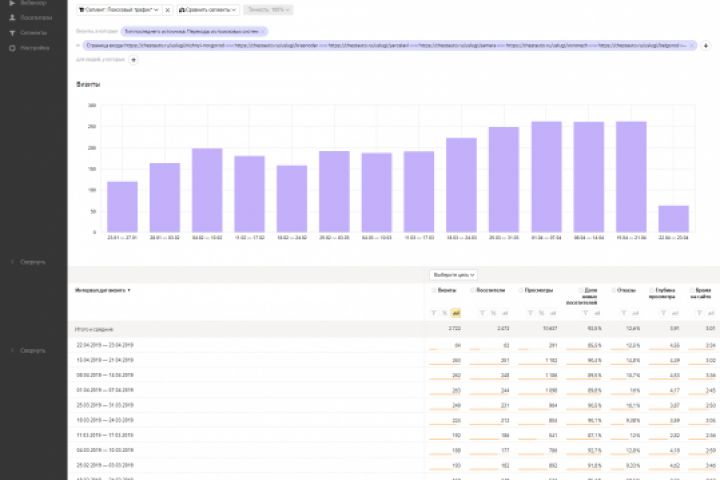720x480 pixels.
Task: Toggle Доля новых посетителей column checkbox
Action: [581, 290]
